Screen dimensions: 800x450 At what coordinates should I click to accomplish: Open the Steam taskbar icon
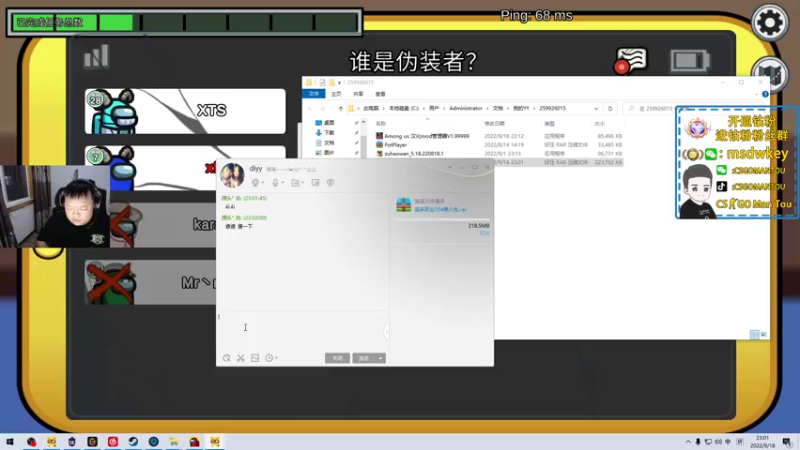pos(133,441)
